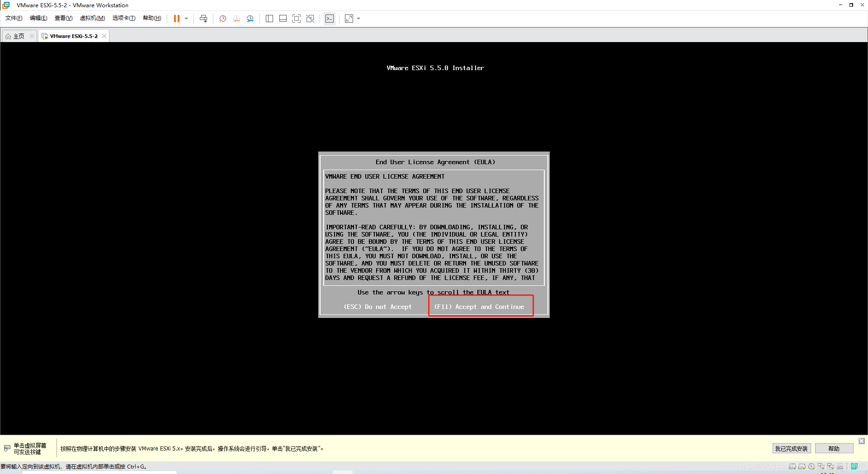
Task: Click (F11) Accept and Continue
Action: pos(479,307)
